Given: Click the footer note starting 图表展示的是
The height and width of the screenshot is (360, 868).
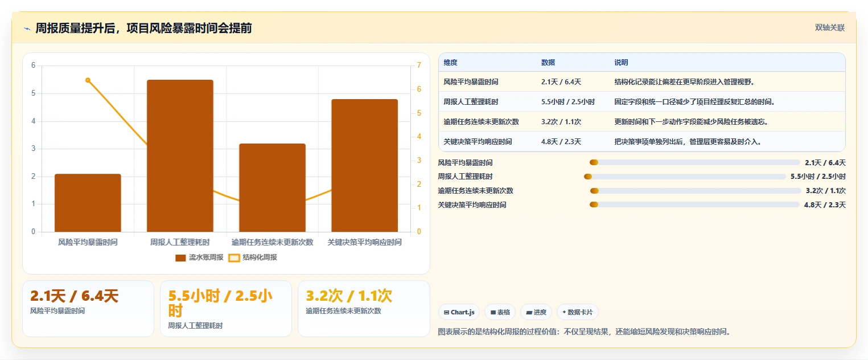Looking at the screenshot, I should click(584, 332).
